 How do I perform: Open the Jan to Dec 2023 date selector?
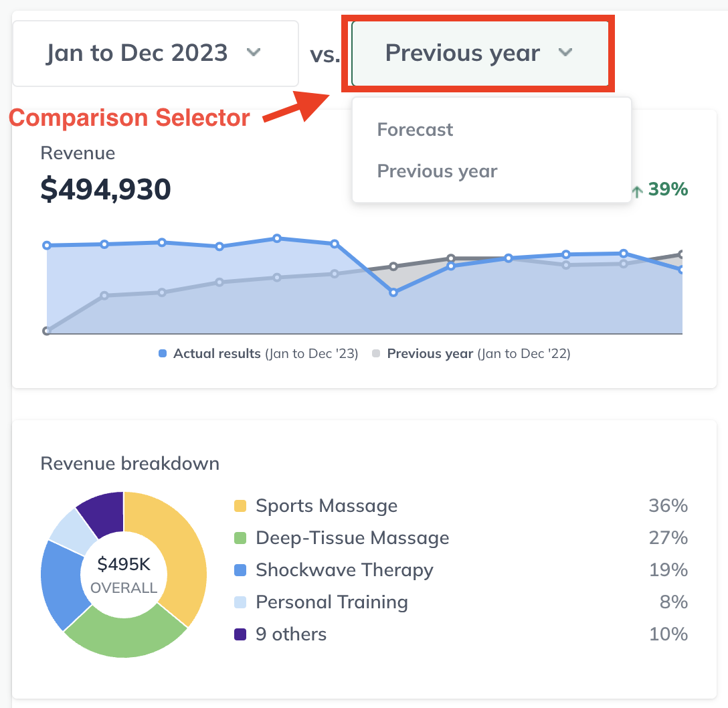[x=155, y=54]
